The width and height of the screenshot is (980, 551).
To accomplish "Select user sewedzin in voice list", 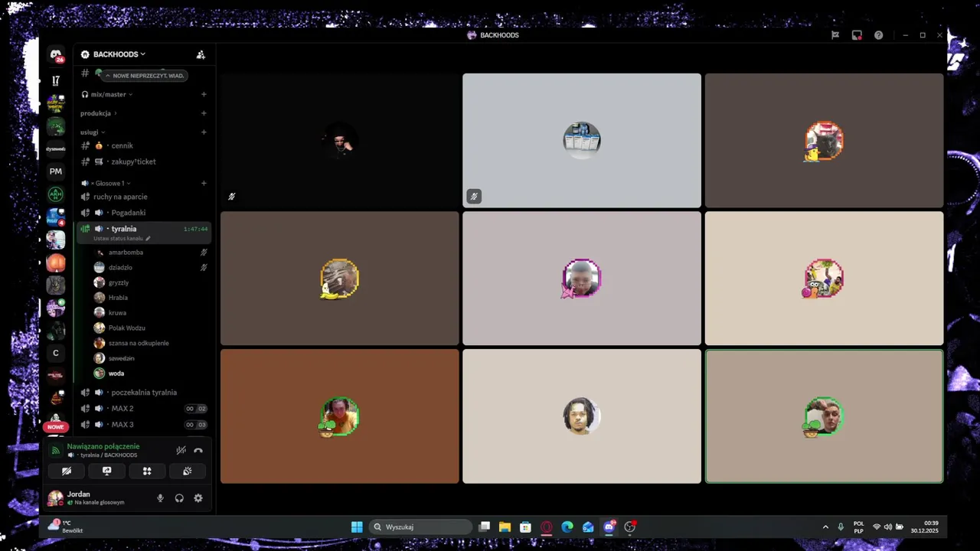I will [x=151, y=358].
